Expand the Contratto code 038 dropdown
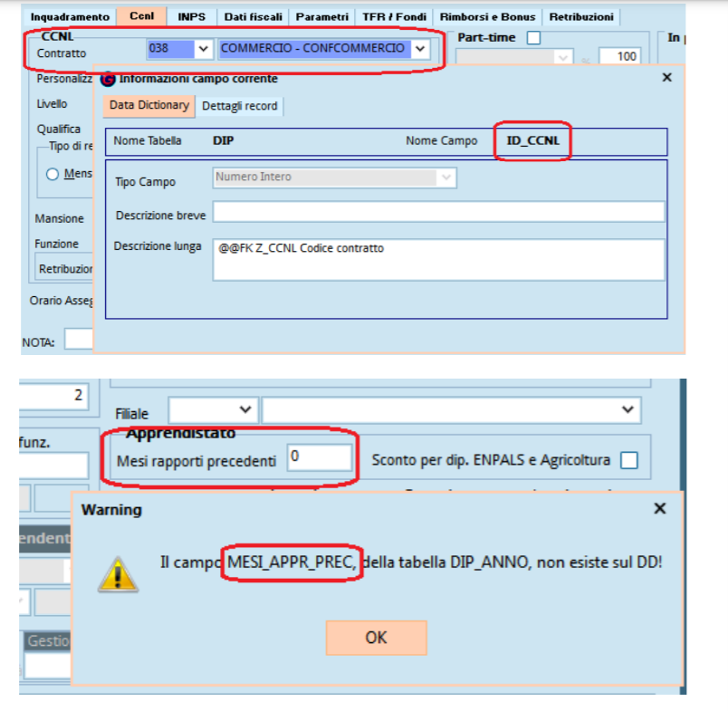Viewport: 728px width, 711px height. [203, 49]
